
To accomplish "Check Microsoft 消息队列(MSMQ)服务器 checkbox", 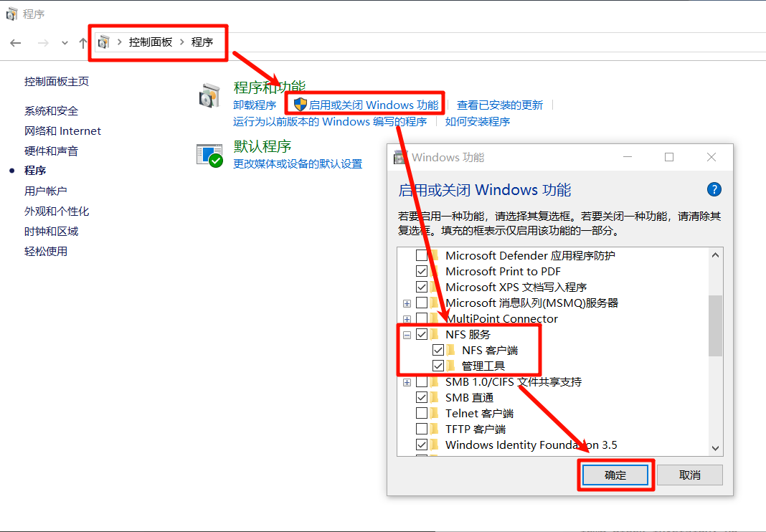I will [422, 303].
